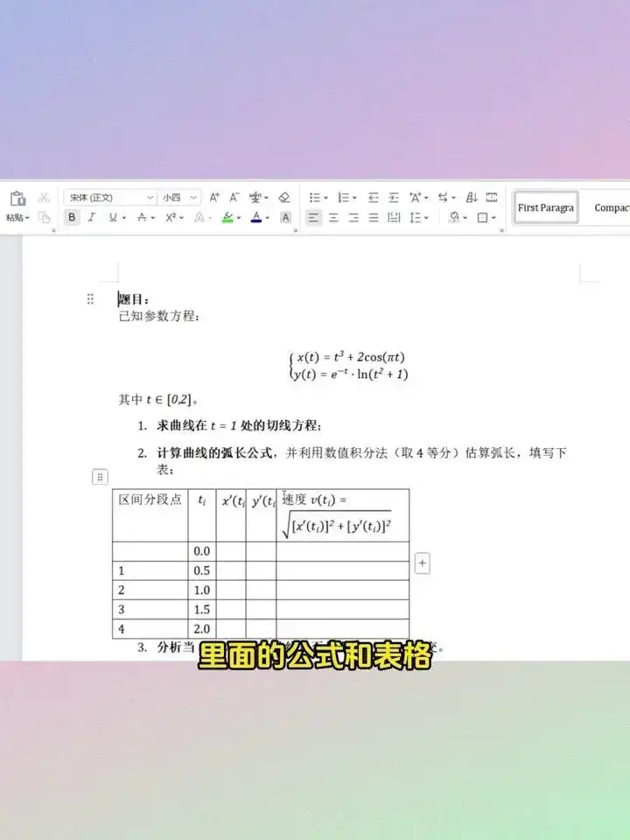Open the Chinese layout A tool
The height and width of the screenshot is (840, 630).
[x=416, y=198]
